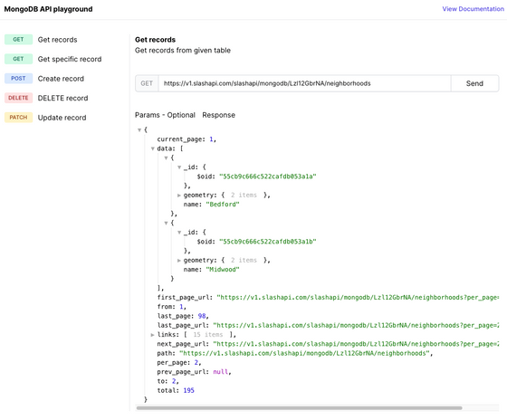Screen dimensions: 507x420
Task: Click the "15 items" links summary
Action: coord(208,335)
